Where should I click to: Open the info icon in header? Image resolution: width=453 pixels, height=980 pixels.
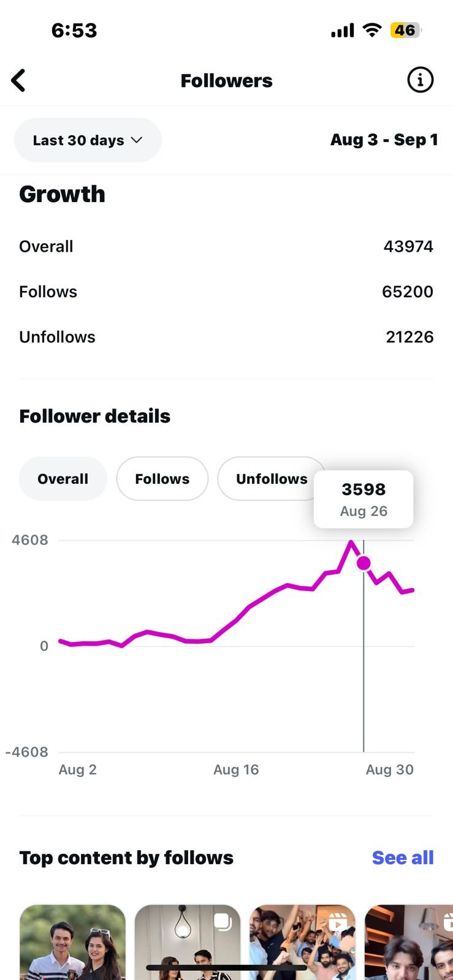click(421, 80)
